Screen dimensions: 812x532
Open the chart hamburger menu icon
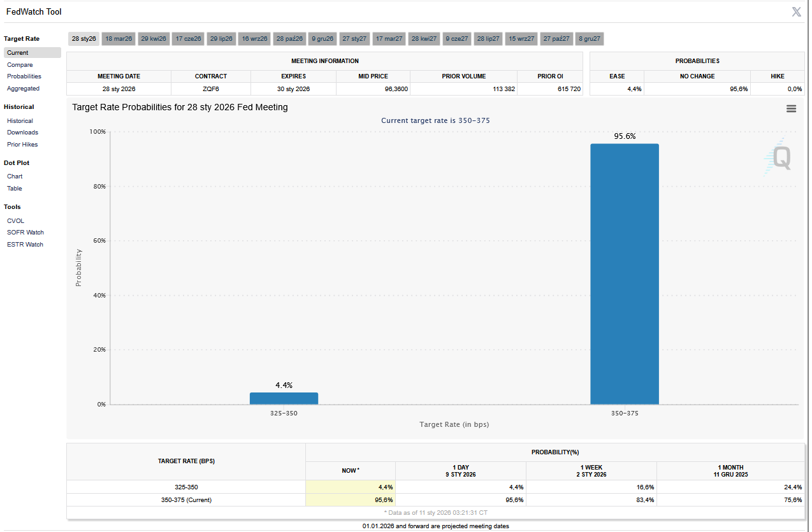pyautogui.click(x=791, y=109)
